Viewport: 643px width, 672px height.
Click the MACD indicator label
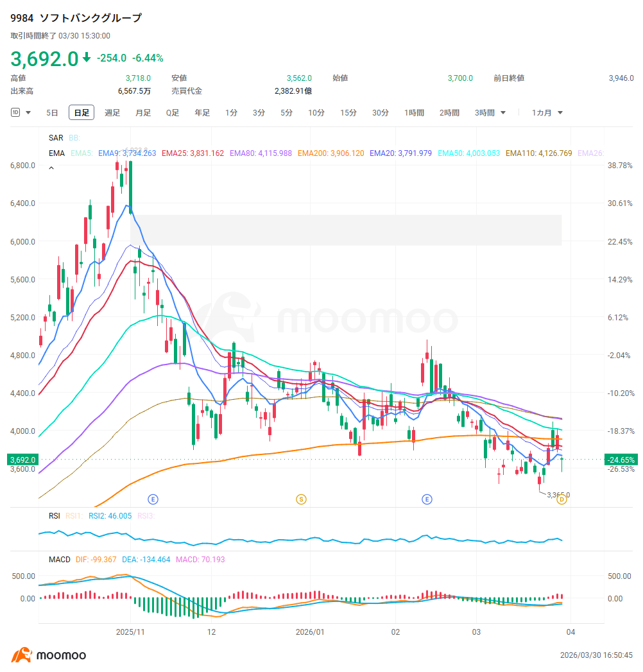point(60,560)
